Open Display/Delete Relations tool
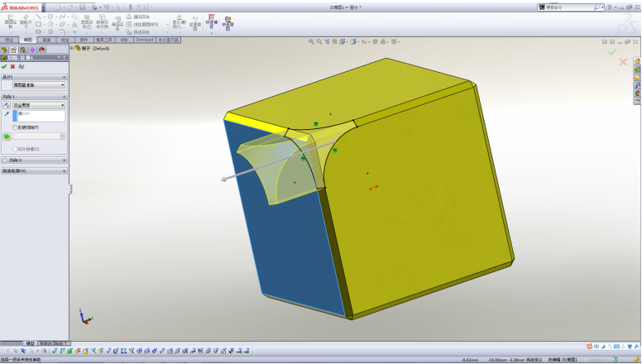 pos(180,23)
